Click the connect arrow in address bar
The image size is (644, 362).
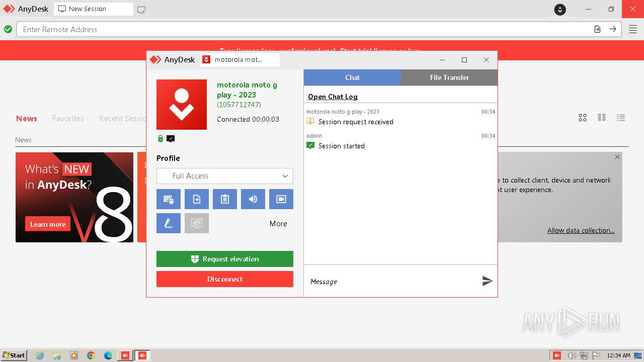pyautogui.click(x=613, y=29)
